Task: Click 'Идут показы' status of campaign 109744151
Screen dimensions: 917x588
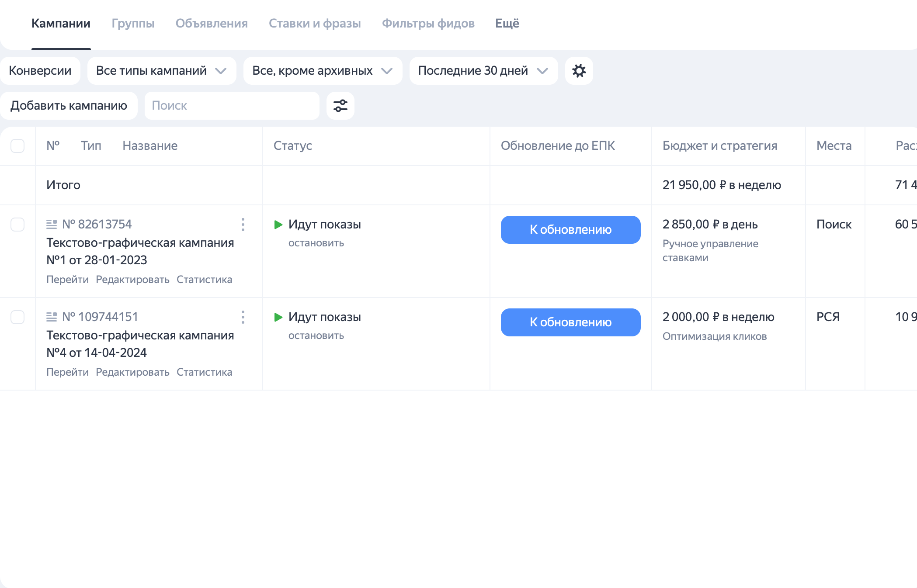Action: (x=325, y=317)
